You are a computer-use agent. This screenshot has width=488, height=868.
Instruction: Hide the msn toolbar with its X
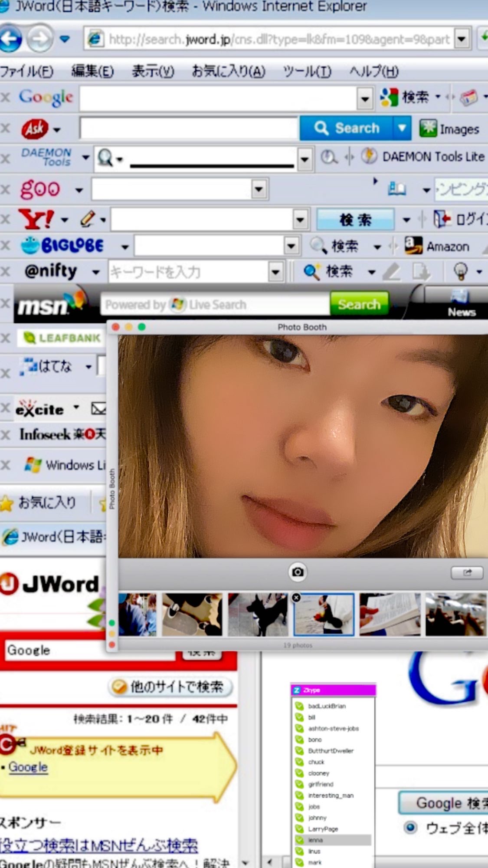pyautogui.click(x=5, y=302)
